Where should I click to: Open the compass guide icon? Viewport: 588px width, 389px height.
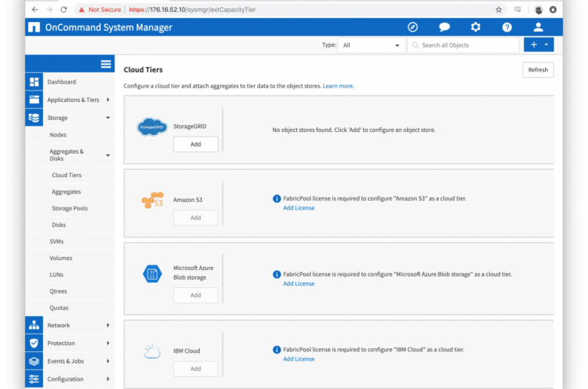[412, 27]
